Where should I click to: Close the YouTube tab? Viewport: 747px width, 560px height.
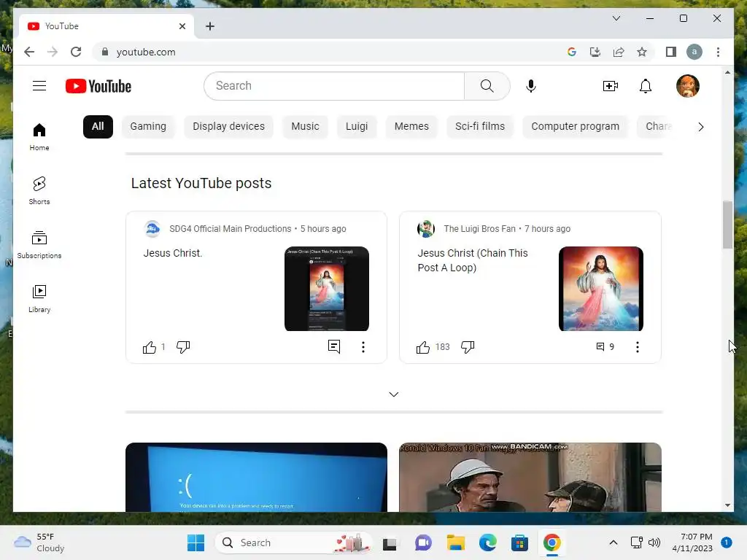pyautogui.click(x=182, y=26)
